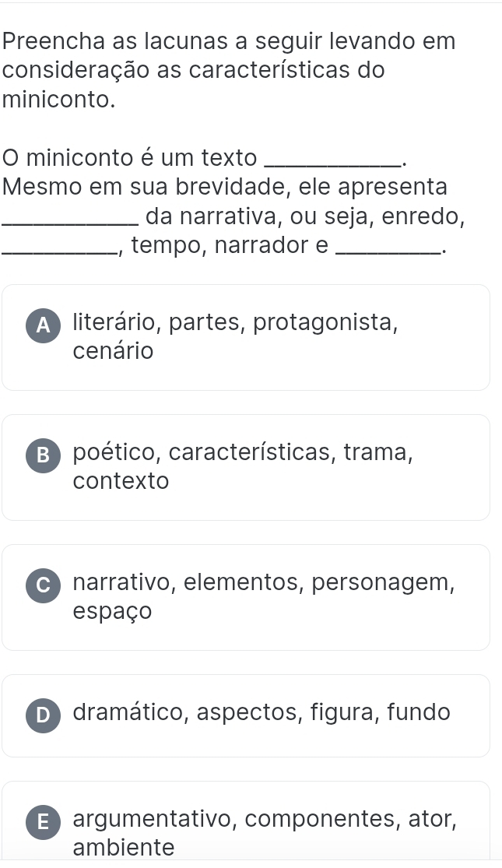The width and height of the screenshot is (502, 868).
Task: Click the letter C circle badge
Action: [x=39, y=583]
